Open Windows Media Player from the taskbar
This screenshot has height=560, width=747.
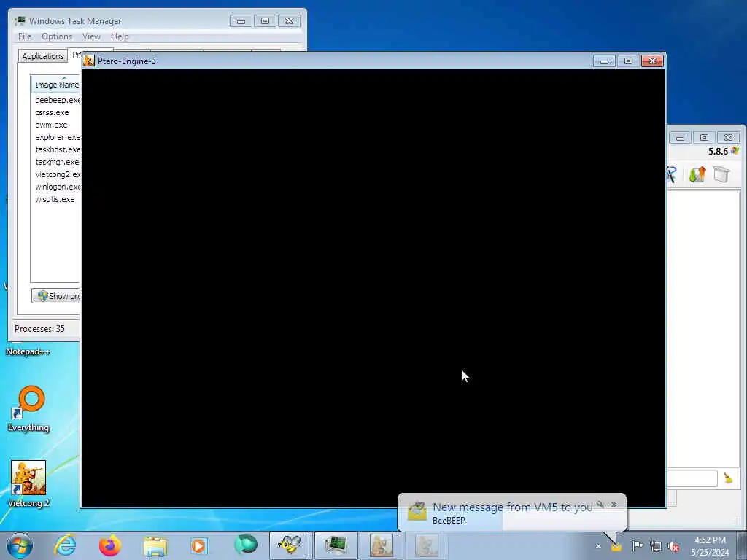199,545
